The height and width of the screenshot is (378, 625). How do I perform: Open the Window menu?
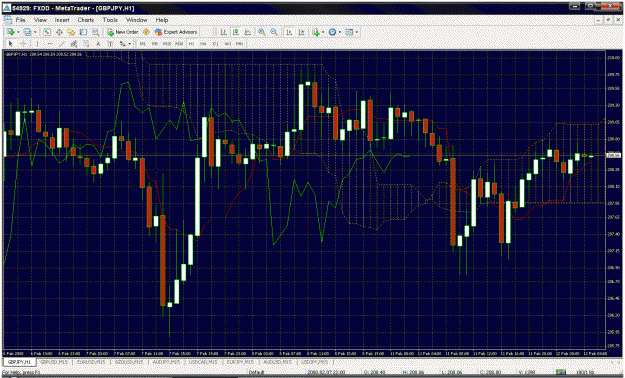click(137, 20)
